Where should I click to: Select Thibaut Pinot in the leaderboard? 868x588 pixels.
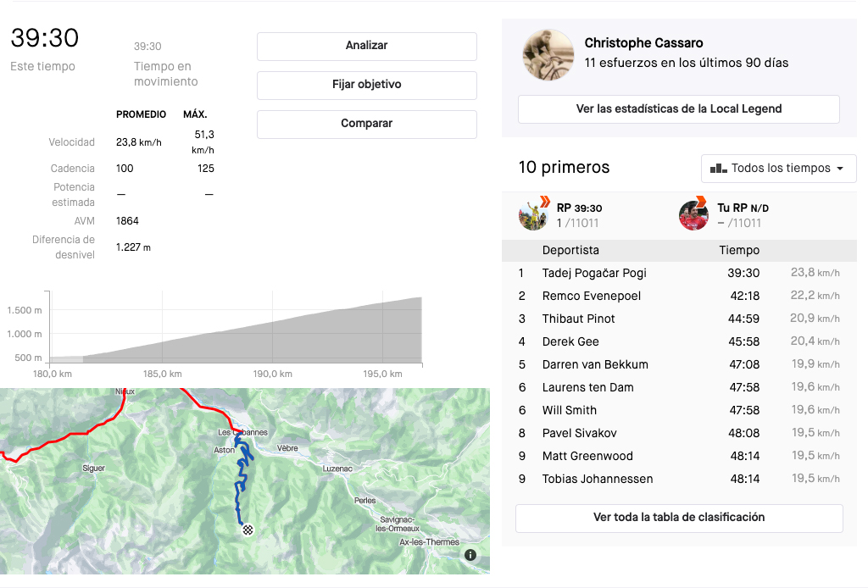(578, 319)
